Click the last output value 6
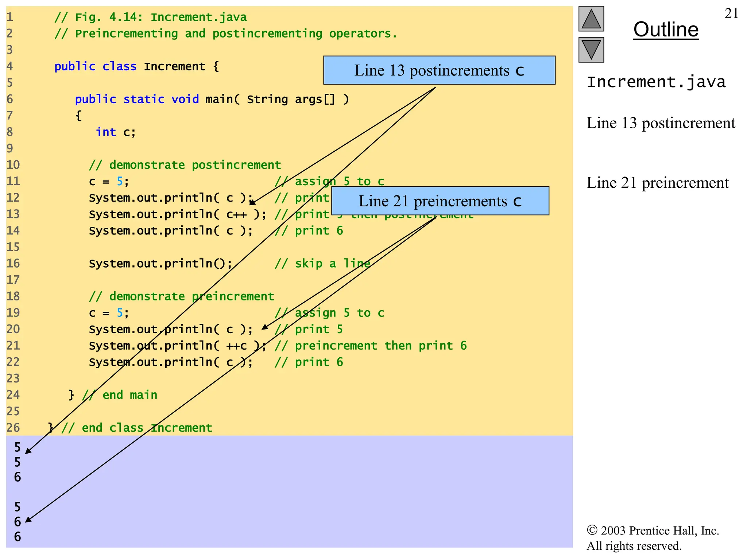This screenshot has width=747, height=560. coord(18,537)
